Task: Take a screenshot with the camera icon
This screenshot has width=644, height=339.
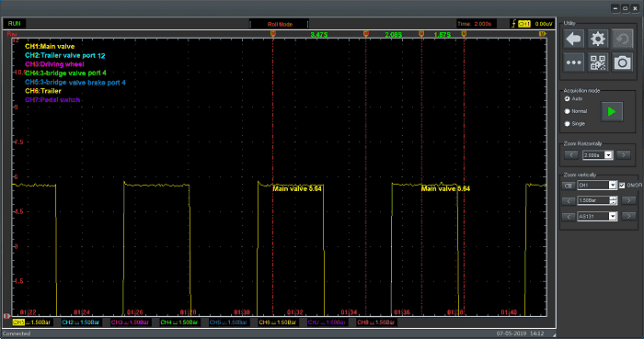Action: point(622,62)
